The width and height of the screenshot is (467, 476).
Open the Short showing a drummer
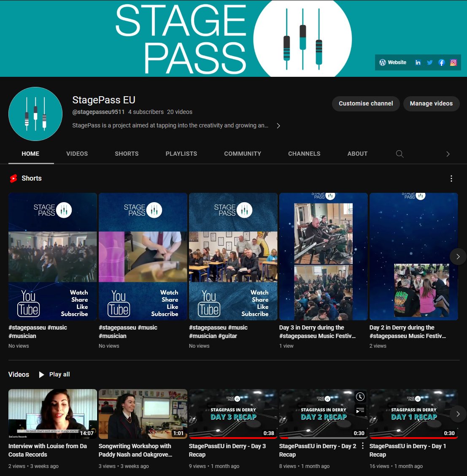click(x=143, y=257)
